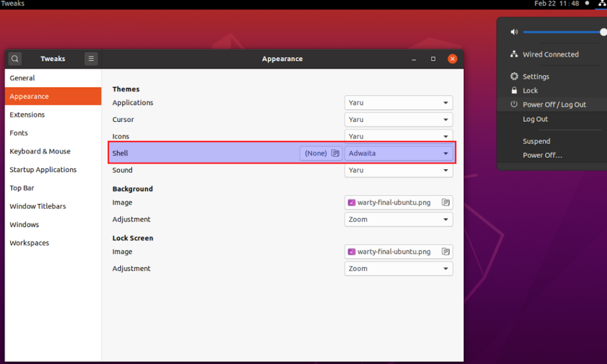
Task: Open the Shell theme dropdown showing Adwaita
Action: click(x=398, y=153)
